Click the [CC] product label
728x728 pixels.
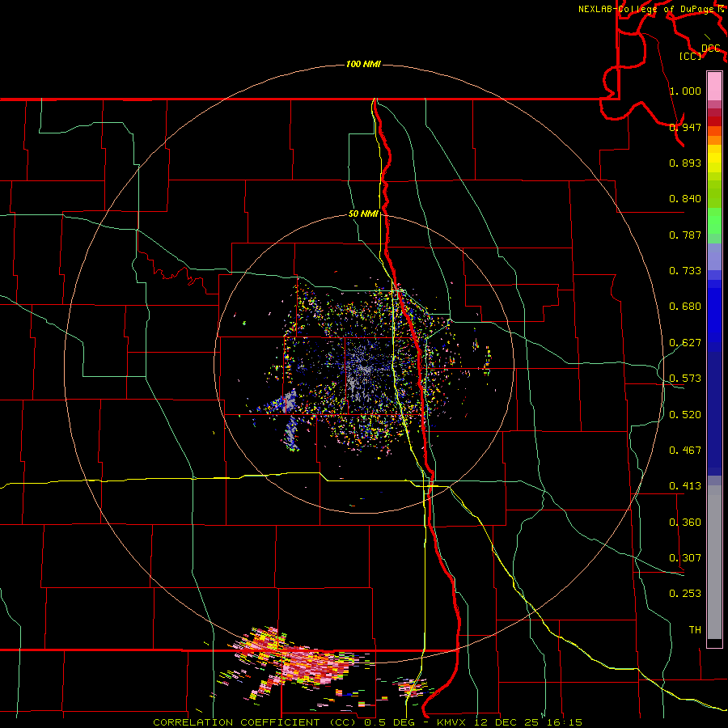pos(691,56)
